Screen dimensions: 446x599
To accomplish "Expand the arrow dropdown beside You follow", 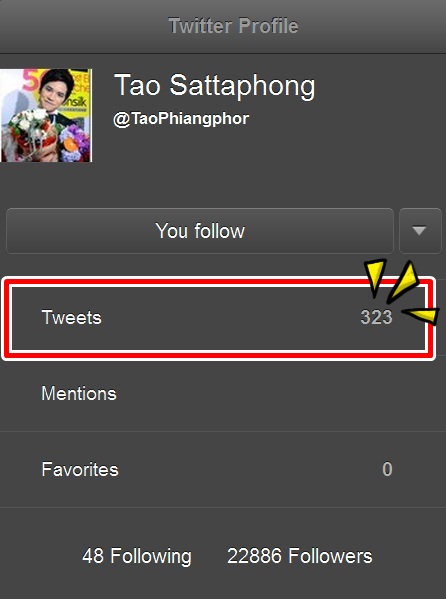I will click(x=420, y=231).
